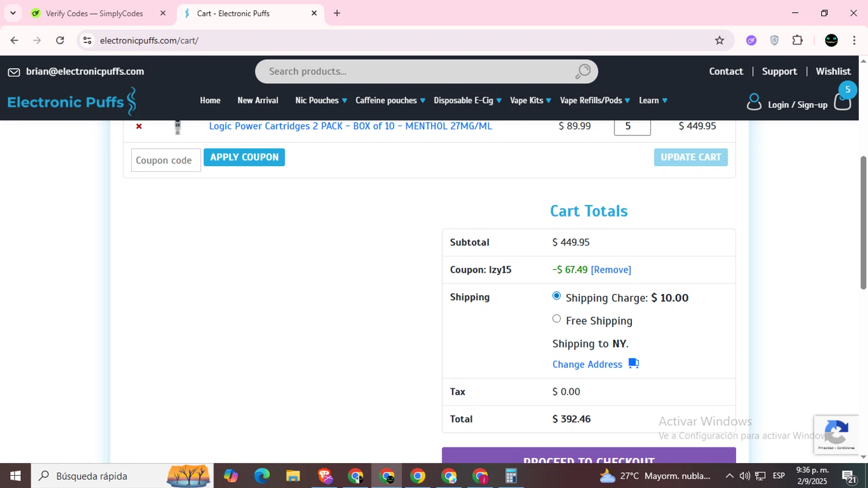Click the Electronic Puffs logo
The height and width of the screenshot is (488, 868).
click(x=72, y=102)
